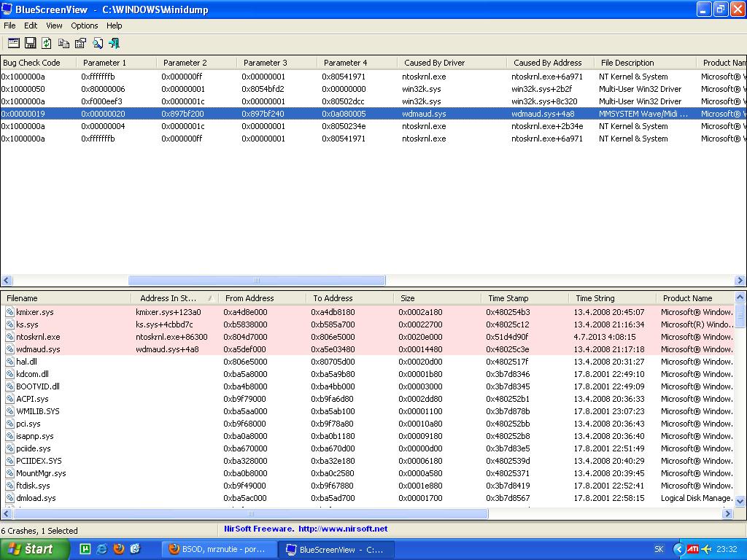Click the upper pane horizontal scrollbar thumb
The height and width of the screenshot is (560, 747).
pos(256,281)
